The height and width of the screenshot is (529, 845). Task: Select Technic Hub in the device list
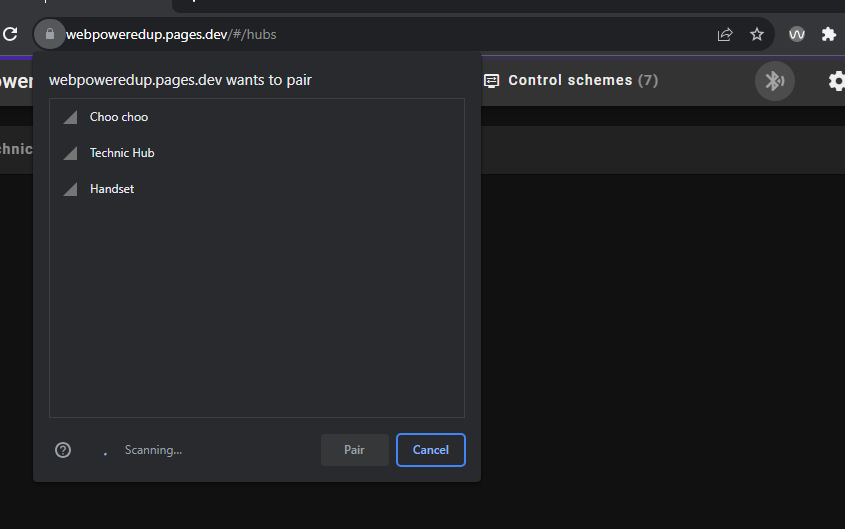tap(121, 153)
